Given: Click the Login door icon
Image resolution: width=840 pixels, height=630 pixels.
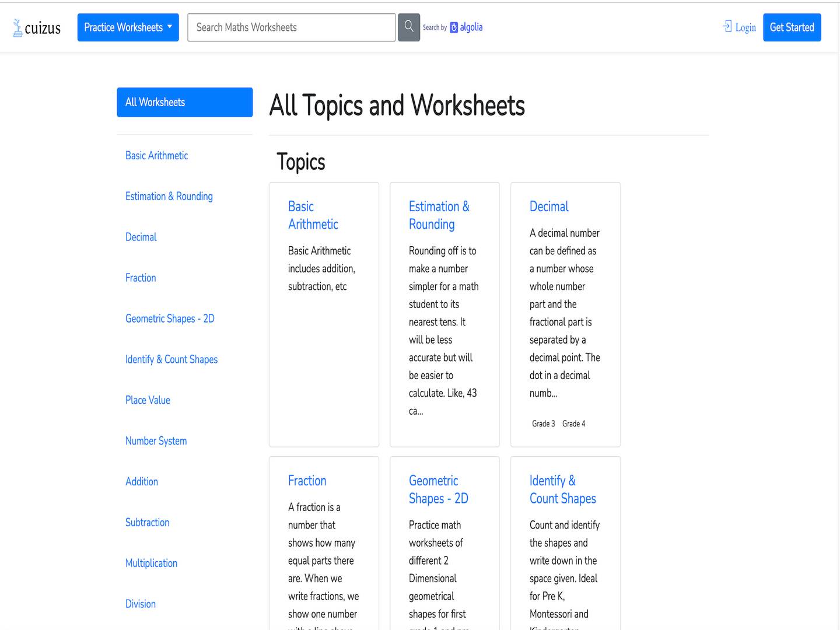Looking at the screenshot, I should (727, 26).
